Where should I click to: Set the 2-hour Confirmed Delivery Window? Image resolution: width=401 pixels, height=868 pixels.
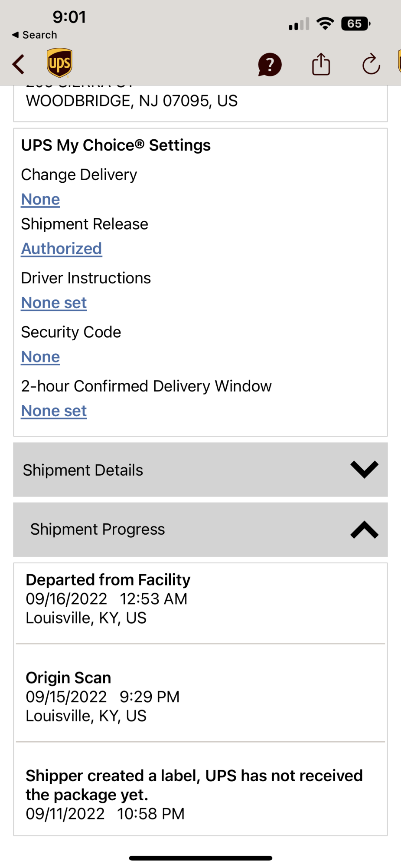(x=54, y=411)
